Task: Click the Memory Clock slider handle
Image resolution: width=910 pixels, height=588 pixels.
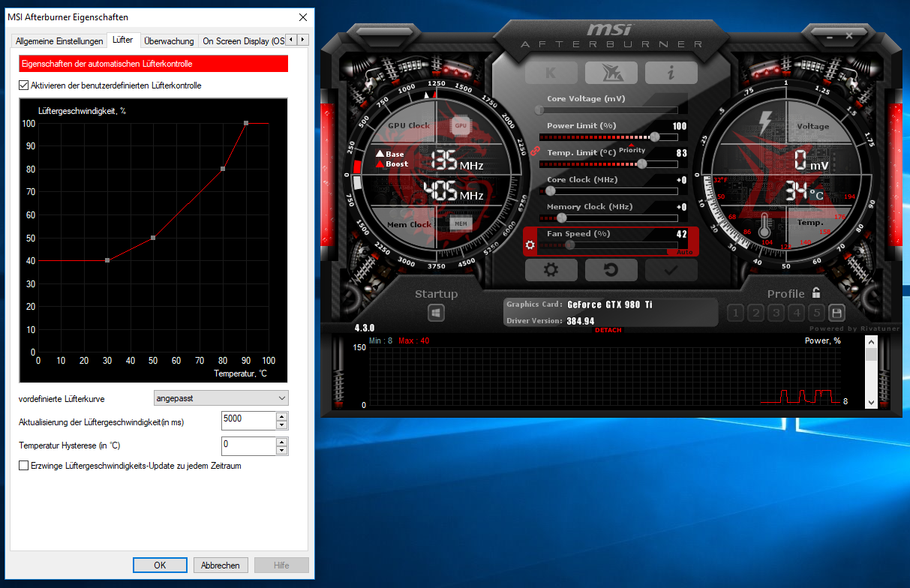Action: pos(562,217)
